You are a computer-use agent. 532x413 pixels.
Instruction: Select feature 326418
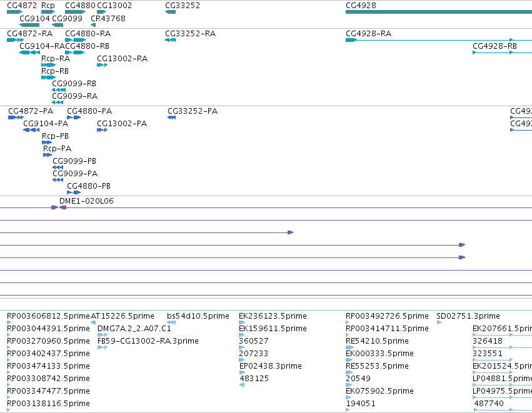(488, 341)
